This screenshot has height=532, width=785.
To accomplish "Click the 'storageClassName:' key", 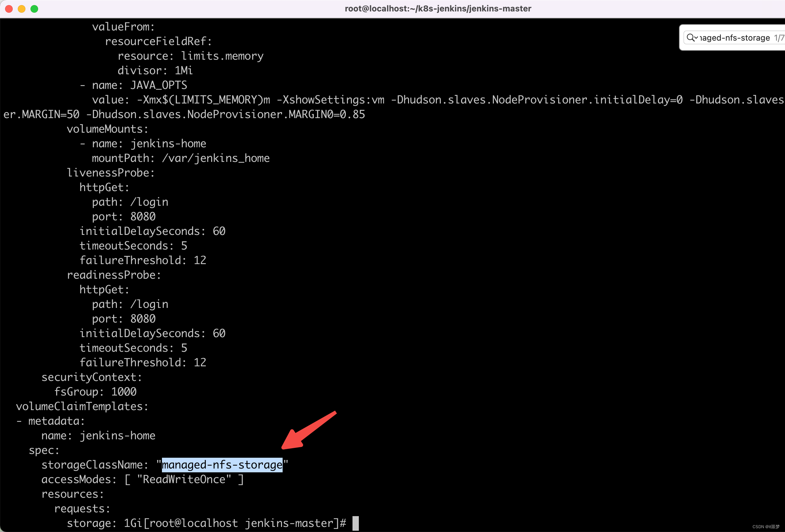I will 95,465.
